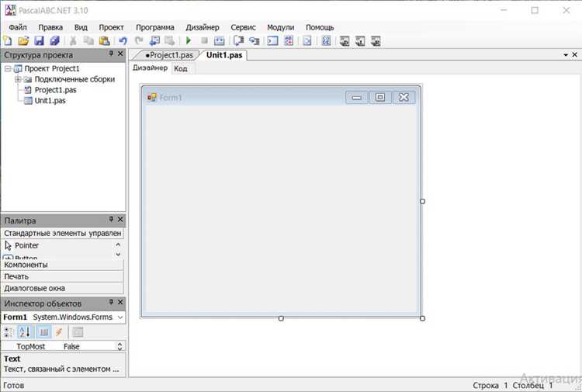
Task: Click the Paste clipboard toolbar icon
Action: click(x=104, y=41)
